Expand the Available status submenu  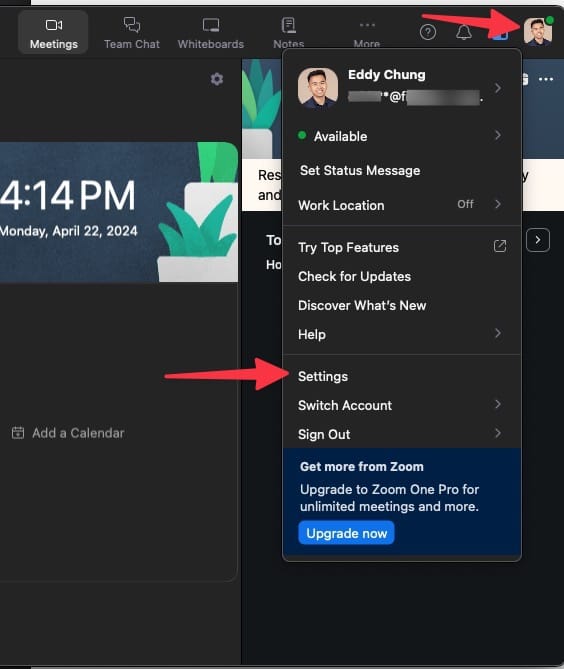coord(401,136)
